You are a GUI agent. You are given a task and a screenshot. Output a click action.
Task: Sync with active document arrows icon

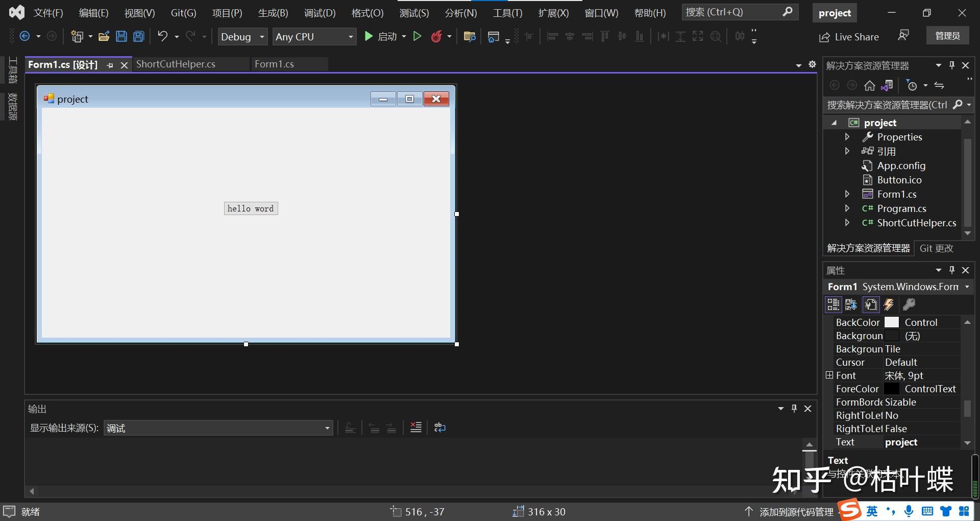tap(939, 85)
